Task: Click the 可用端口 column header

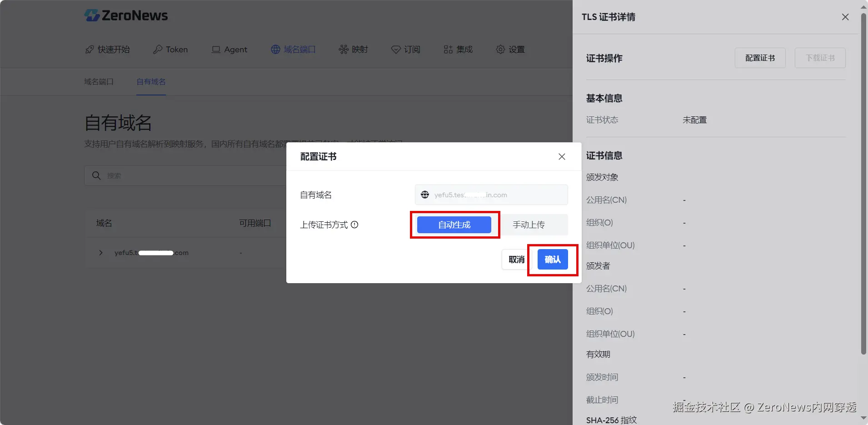Action: 255,223
